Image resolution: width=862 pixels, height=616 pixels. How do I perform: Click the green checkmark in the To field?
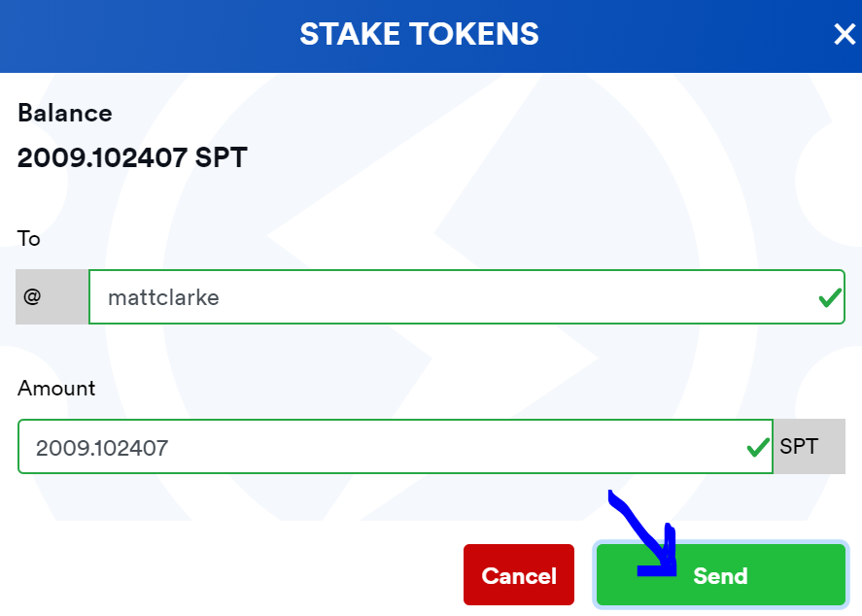point(829,298)
